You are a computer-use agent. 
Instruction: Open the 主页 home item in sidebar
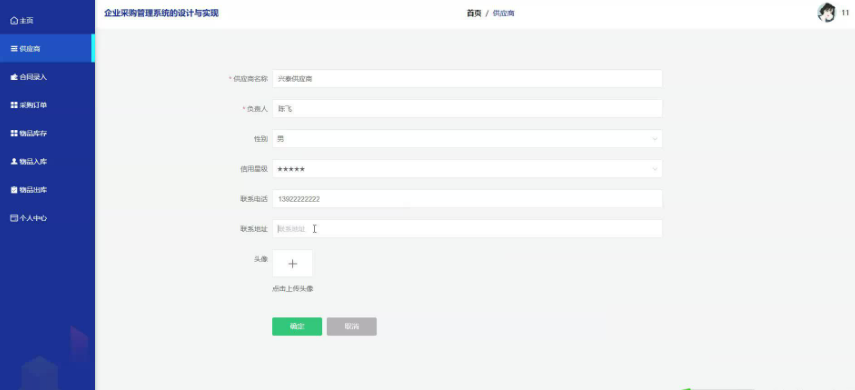(47, 20)
